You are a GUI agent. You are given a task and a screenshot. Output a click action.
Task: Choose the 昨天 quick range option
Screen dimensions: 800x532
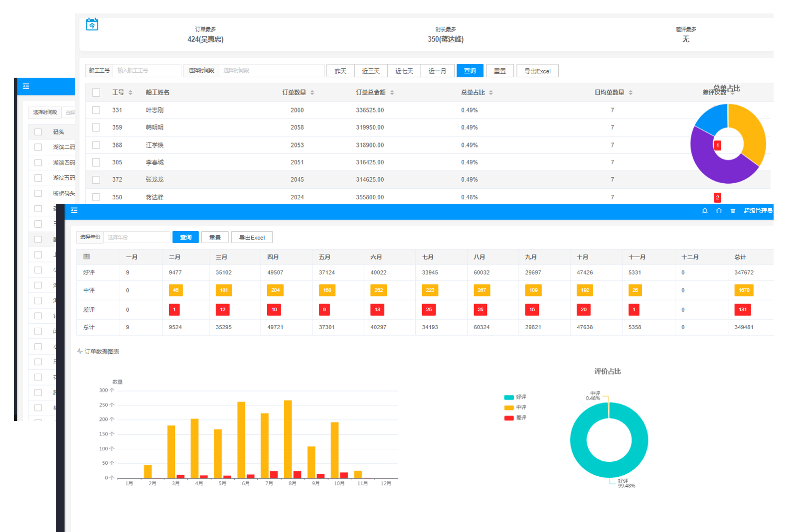click(x=340, y=71)
